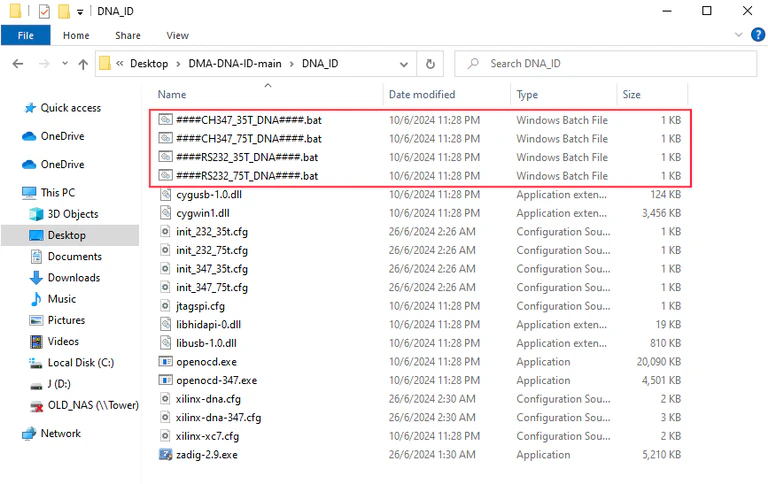Expand the hidden breadcrumb path chevrons
This screenshot has height=484, width=768.
[x=120, y=63]
